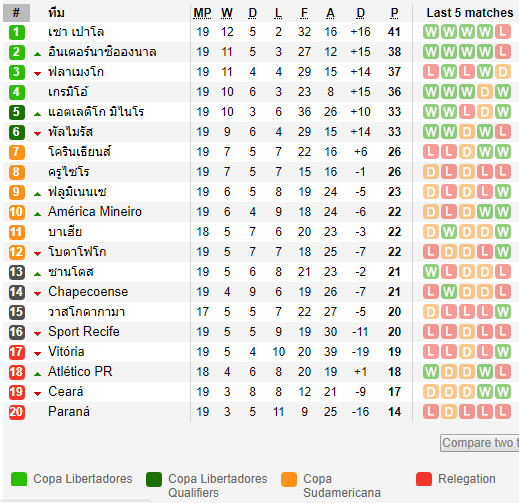Click the red rank 20 position badge
The width and height of the screenshot is (519, 503).
point(16,412)
